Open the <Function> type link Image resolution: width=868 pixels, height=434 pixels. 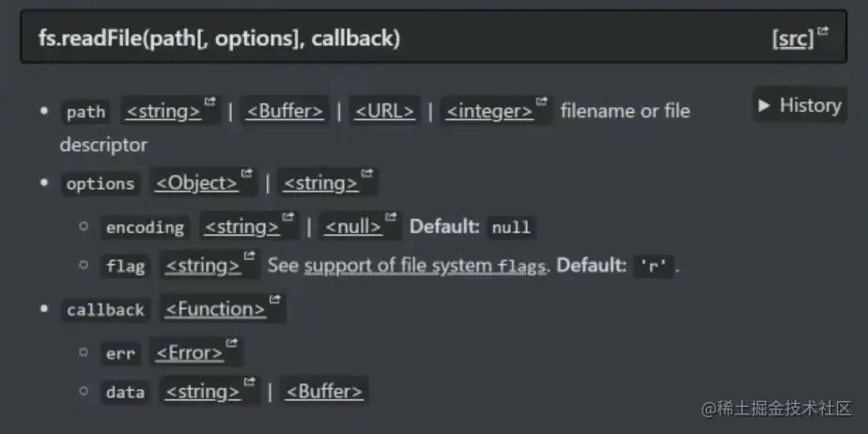tap(216, 309)
